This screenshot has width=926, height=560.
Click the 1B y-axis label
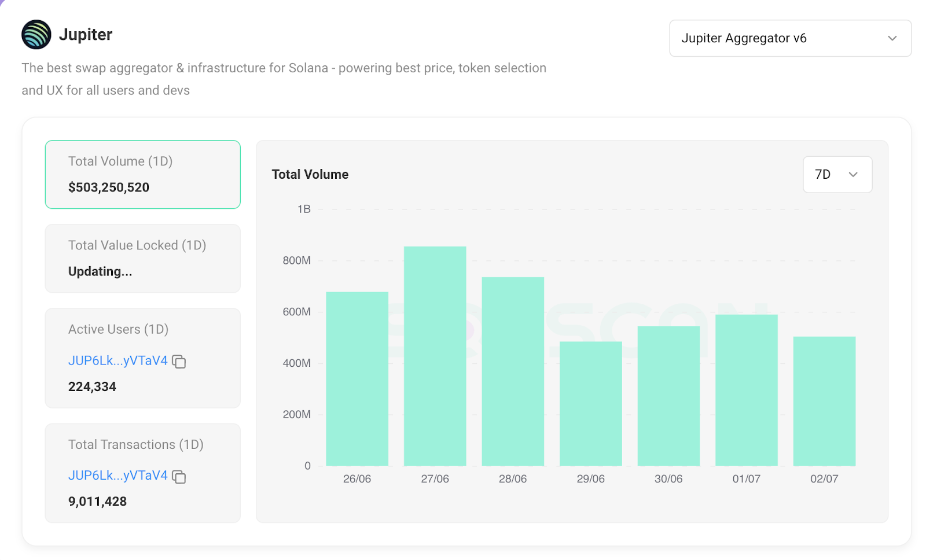coord(304,209)
